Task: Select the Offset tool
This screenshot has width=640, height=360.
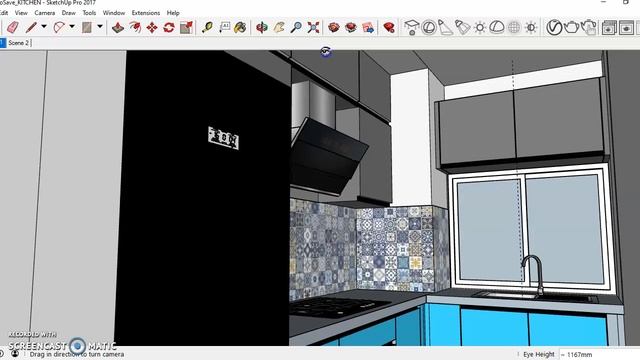Action: (135, 27)
